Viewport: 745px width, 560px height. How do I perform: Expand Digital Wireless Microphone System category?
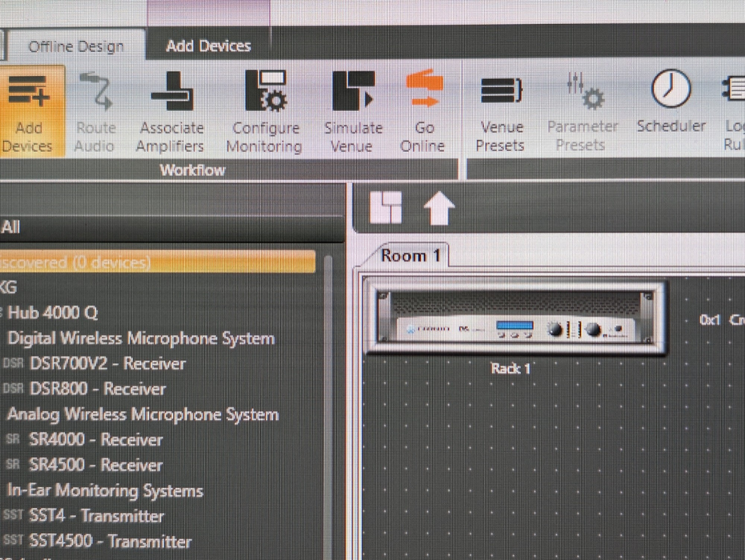(x=140, y=338)
